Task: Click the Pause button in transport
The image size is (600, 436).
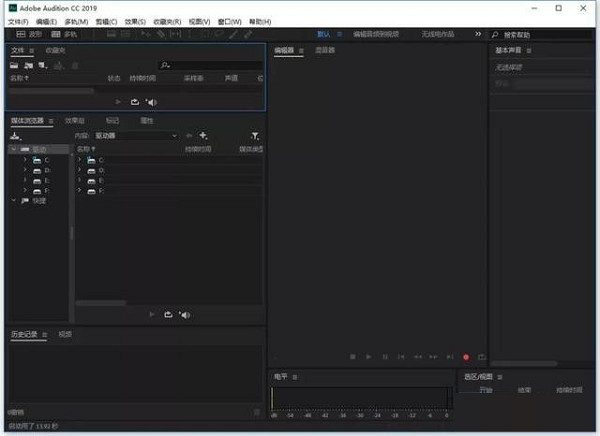Action: (x=385, y=357)
